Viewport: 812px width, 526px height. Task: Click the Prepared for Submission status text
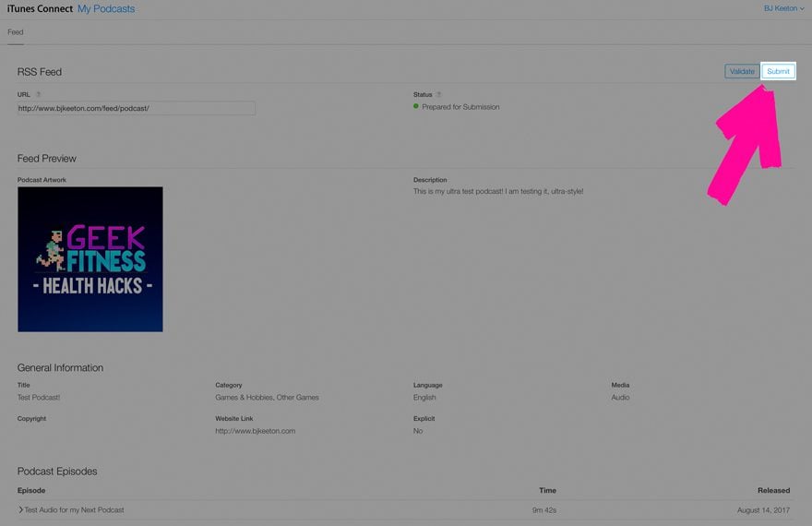[460, 107]
